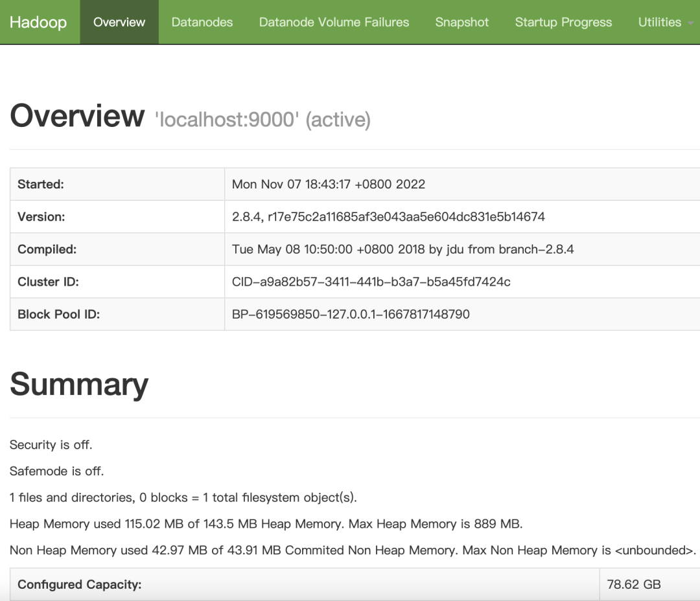Click the Configured Capacity label
This screenshot has height=601, width=700.
80,585
